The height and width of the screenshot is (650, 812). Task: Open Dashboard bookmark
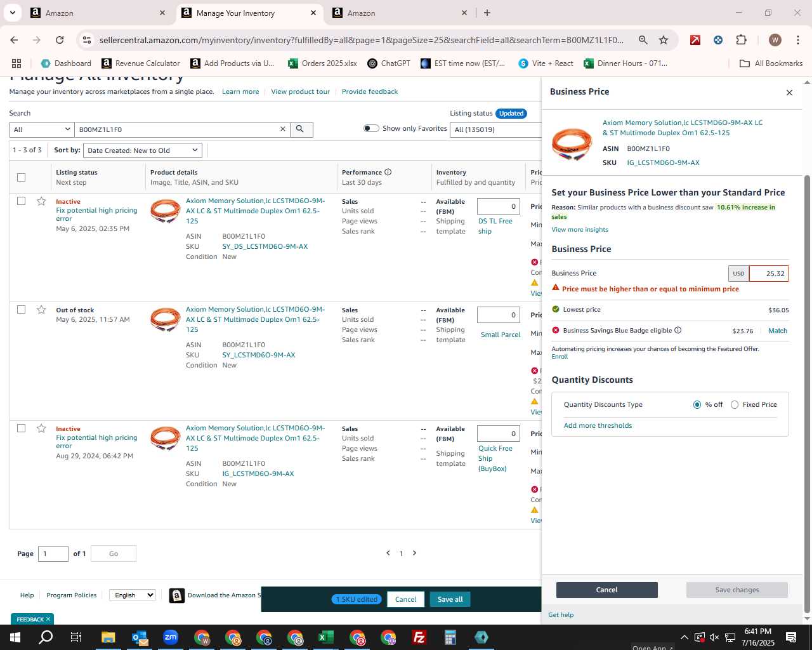pos(66,63)
